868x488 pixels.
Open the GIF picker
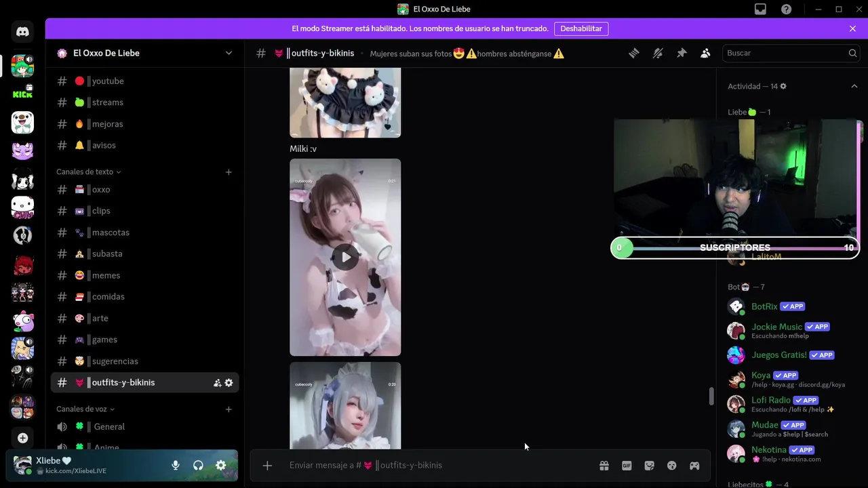click(x=627, y=465)
